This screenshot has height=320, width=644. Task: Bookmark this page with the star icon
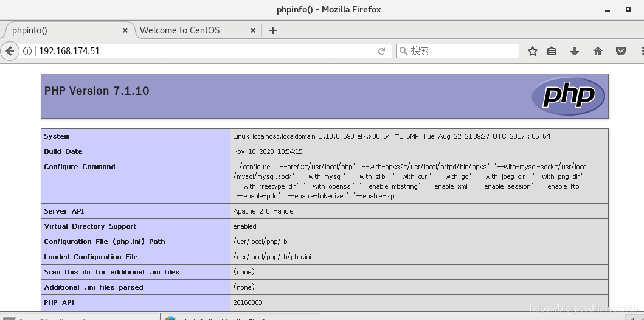(x=533, y=51)
